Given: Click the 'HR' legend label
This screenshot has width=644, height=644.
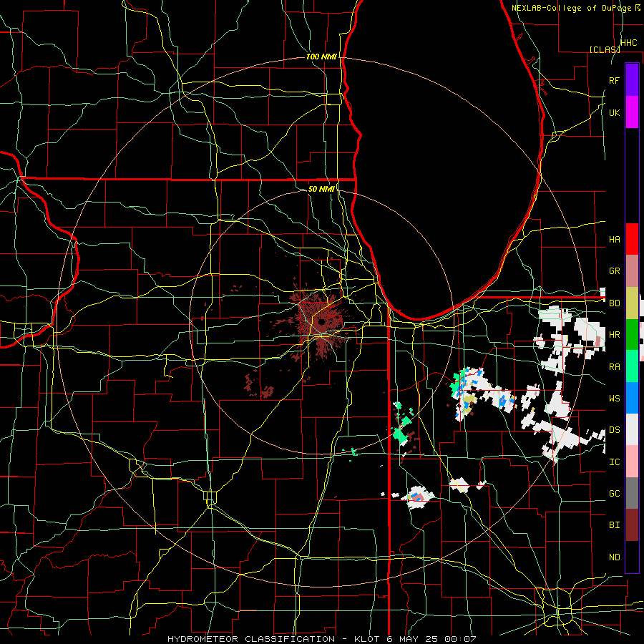Looking at the screenshot, I should pos(614,335).
